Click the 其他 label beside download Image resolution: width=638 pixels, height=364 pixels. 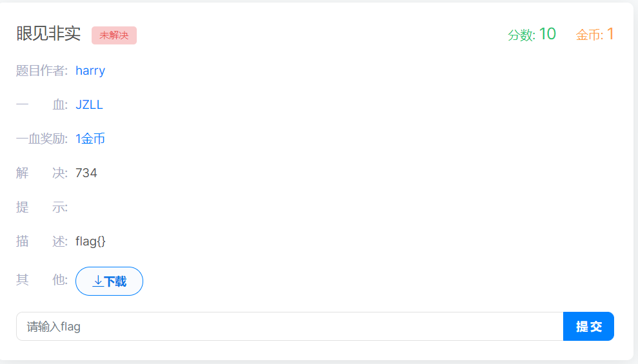click(x=42, y=280)
